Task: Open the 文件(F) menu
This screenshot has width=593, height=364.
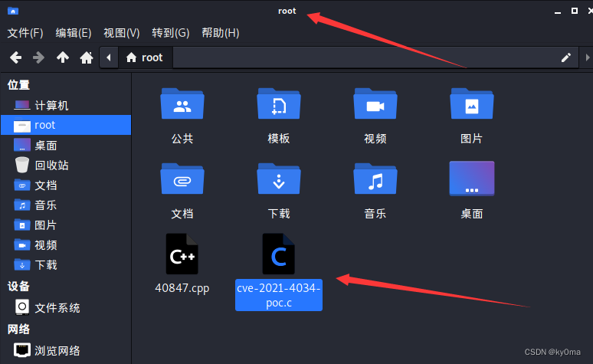Action: (x=25, y=33)
